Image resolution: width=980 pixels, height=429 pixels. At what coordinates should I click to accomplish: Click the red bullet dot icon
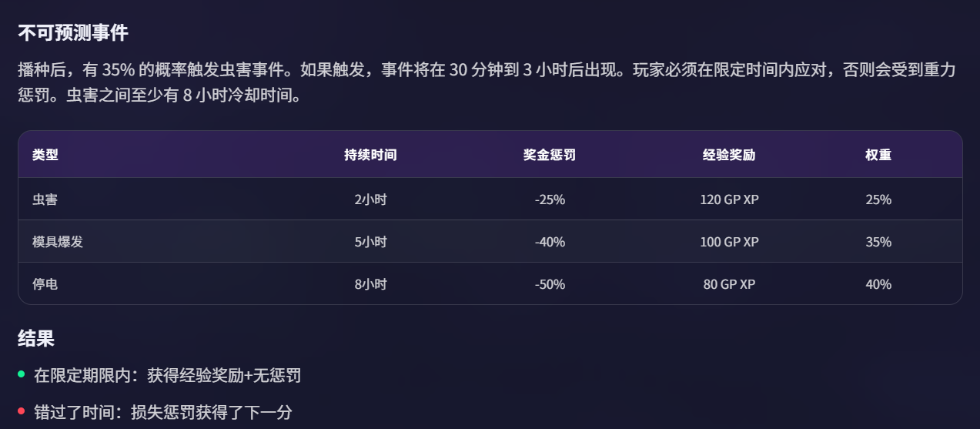(22, 411)
